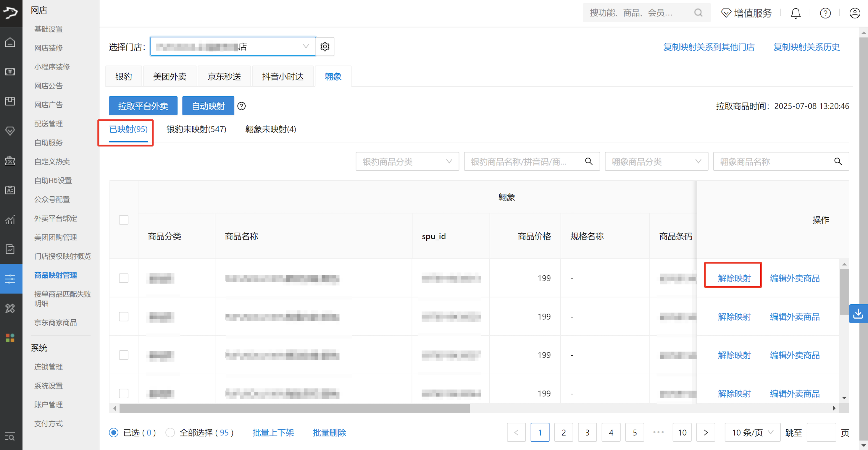Toggle the table header select-all checkbox

(124, 220)
